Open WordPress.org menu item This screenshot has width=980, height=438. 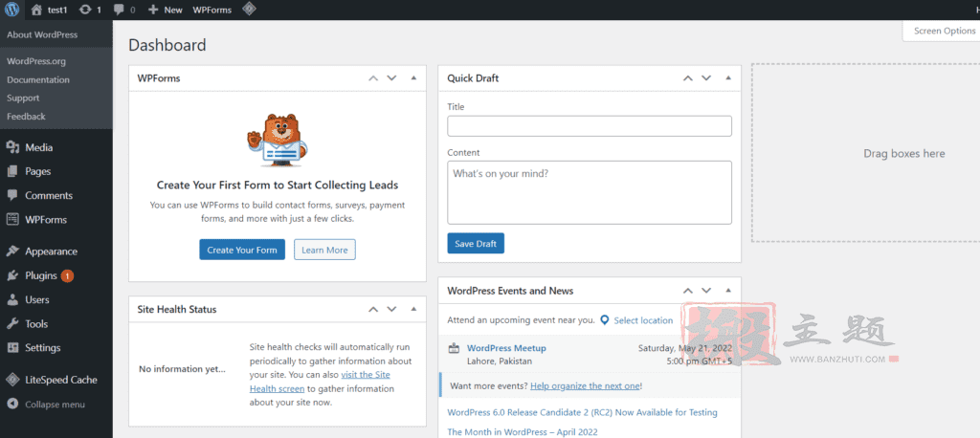pos(36,61)
